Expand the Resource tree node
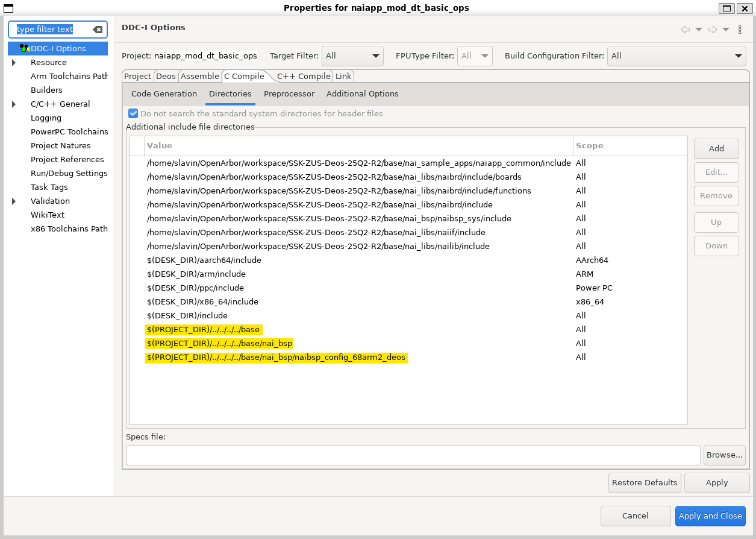Image resolution: width=756 pixels, height=539 pixels. (14, 63)
